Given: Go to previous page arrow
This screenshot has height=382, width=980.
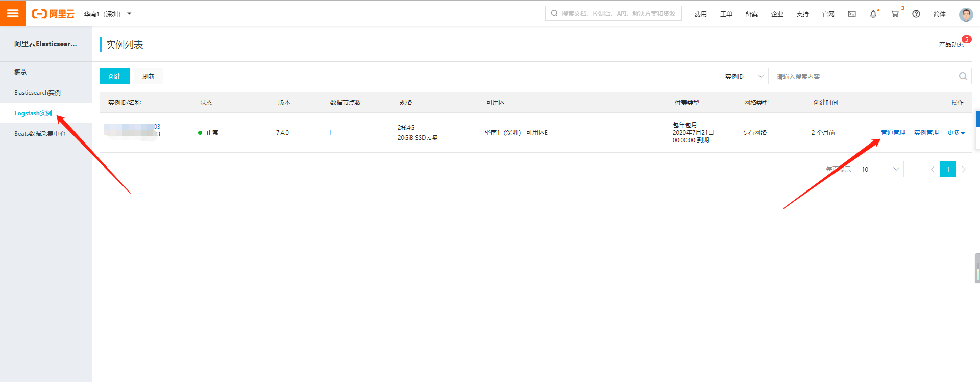Looking at the screenshot, I should click(933, 169).
